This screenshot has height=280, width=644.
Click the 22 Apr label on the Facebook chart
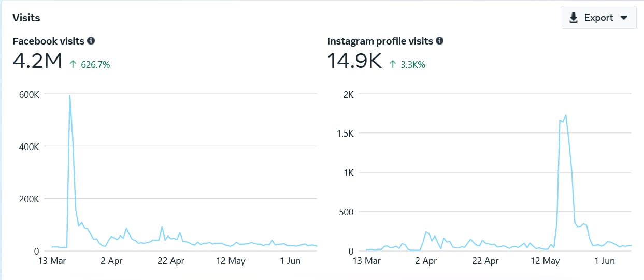tap(170, 261)
